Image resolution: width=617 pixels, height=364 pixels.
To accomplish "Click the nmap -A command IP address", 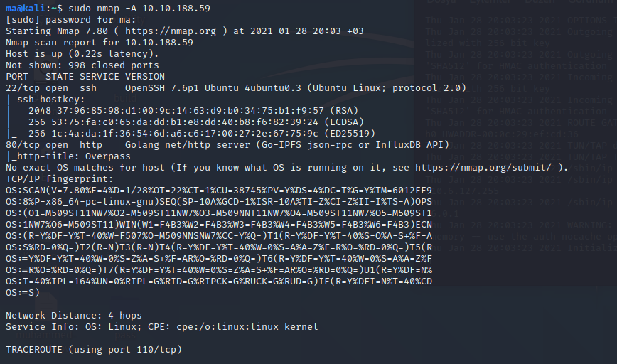I will (x=176, y=9).
